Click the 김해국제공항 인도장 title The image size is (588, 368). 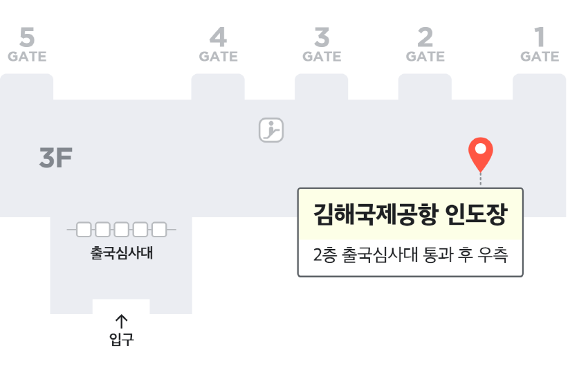pos(410,214)
